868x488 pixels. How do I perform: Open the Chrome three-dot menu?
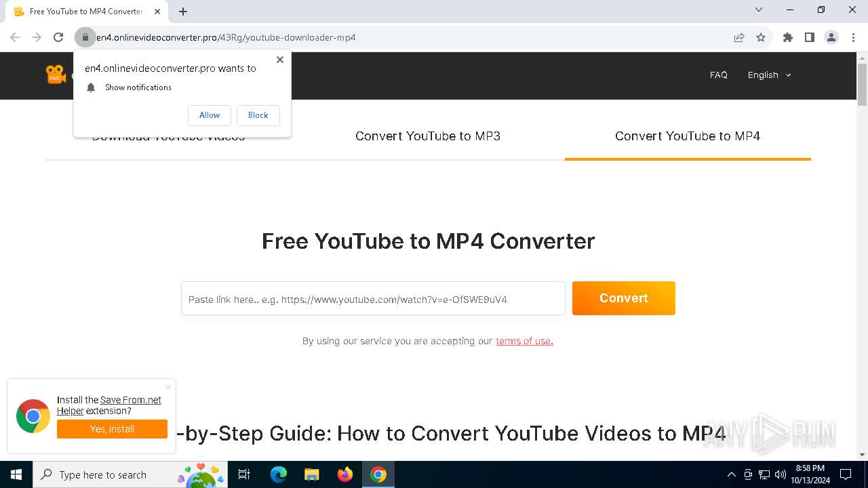(853, 37)
